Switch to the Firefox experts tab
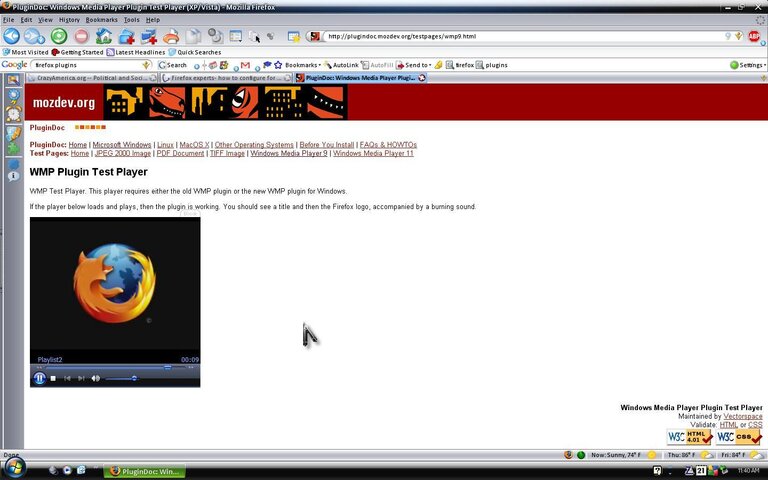Viewport: 768px width, 480px height. point(226,78)
